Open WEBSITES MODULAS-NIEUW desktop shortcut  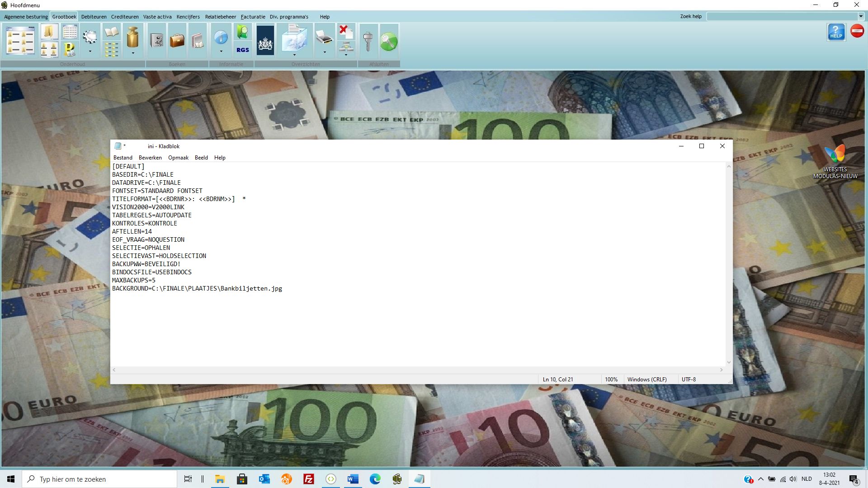point(835,162)
